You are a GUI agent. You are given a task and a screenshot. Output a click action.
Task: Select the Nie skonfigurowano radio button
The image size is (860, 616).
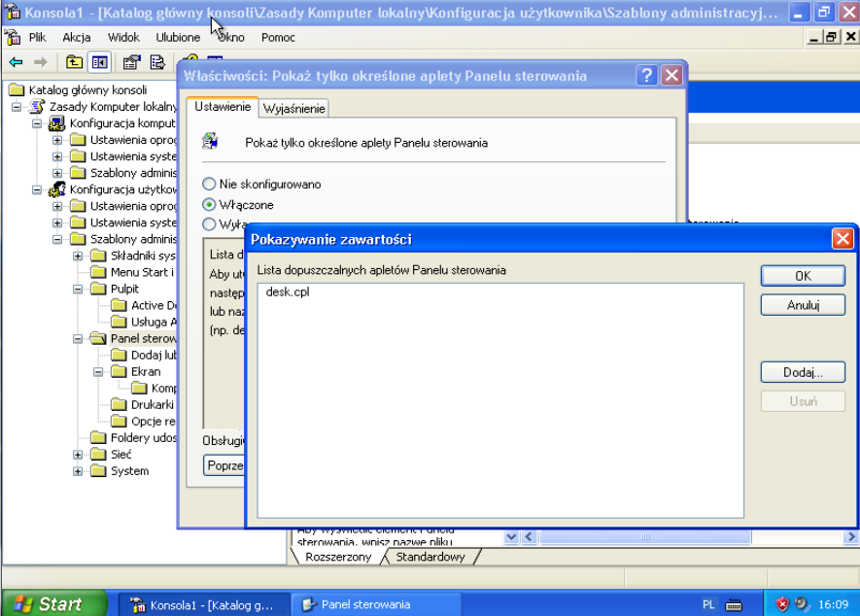pos(209,184)
